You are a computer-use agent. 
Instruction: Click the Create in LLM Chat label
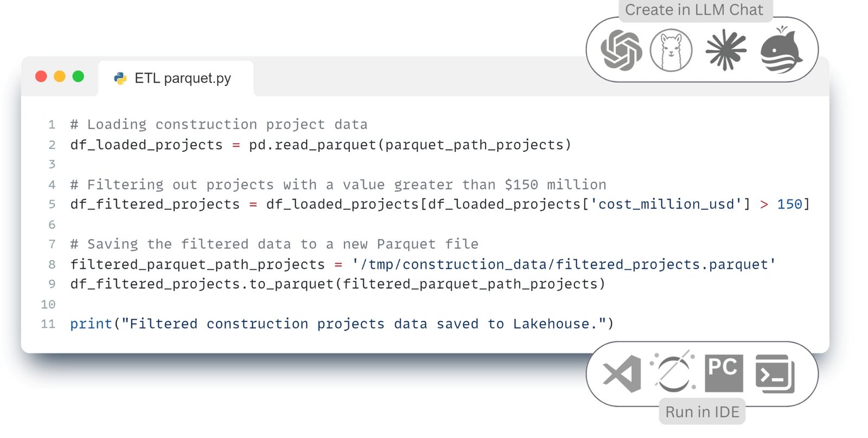(694, 10)
